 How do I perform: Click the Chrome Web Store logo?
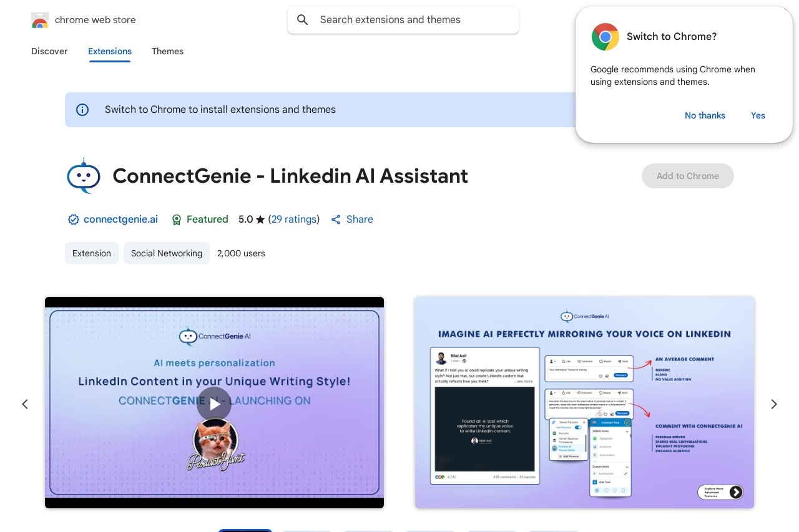click(x=40, y=20)
